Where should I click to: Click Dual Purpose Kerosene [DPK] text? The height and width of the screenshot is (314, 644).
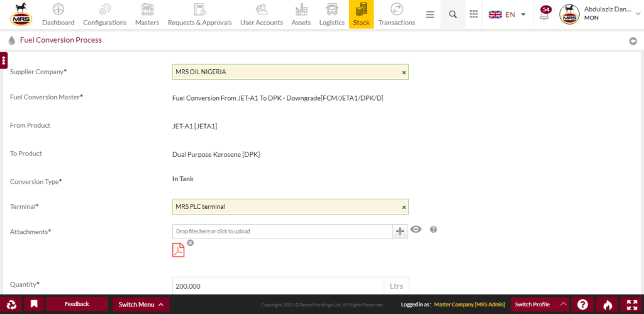click(x=216, y=155)
